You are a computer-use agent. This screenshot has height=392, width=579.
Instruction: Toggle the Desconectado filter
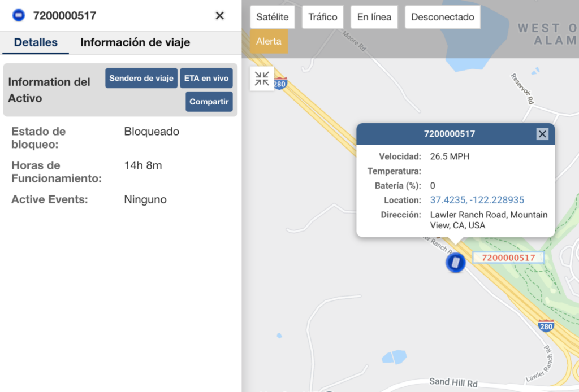[442, 17]
